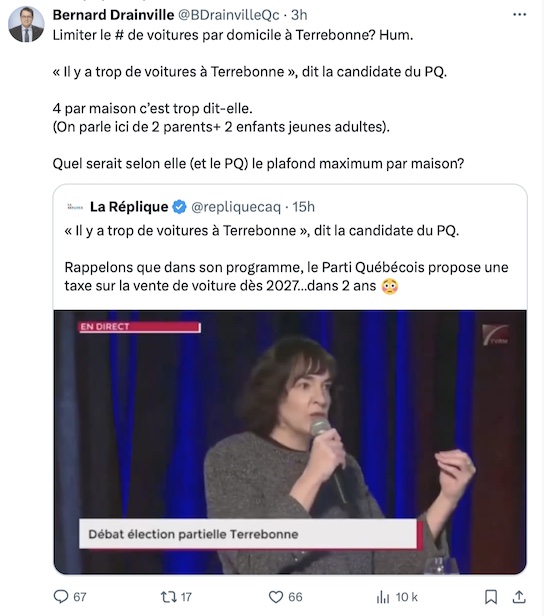The width and height of the screenshot is (550, 616).
Task: Click the blue verified badge
Action: coord(180,207)
